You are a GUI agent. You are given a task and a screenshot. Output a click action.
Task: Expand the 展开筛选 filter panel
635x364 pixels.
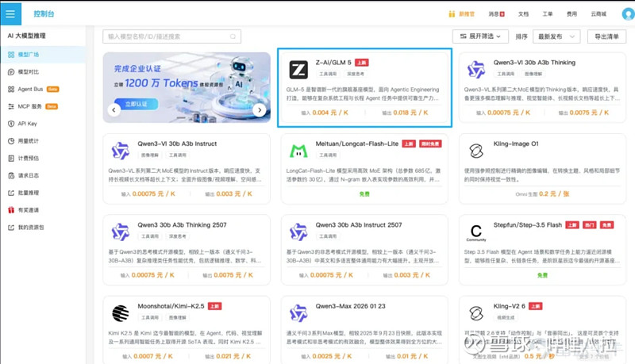pos(480,36)
